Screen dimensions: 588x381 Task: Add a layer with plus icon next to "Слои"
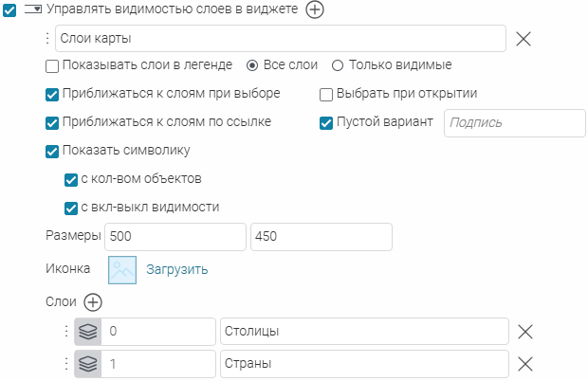93,302
